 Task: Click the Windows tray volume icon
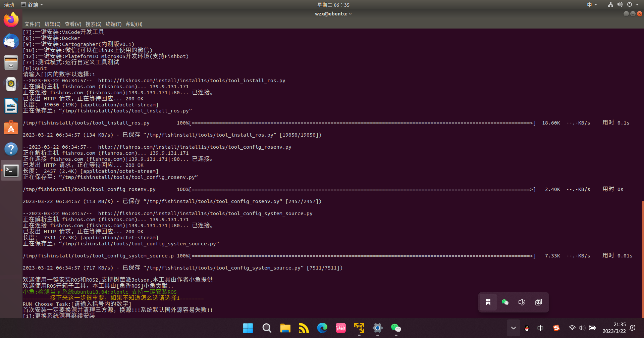[582, 328]
